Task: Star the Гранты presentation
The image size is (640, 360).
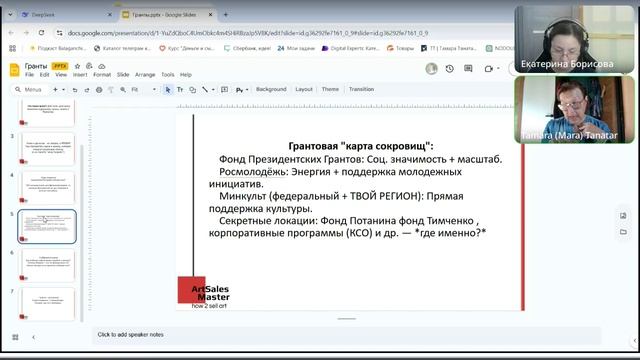Action: 77,66
